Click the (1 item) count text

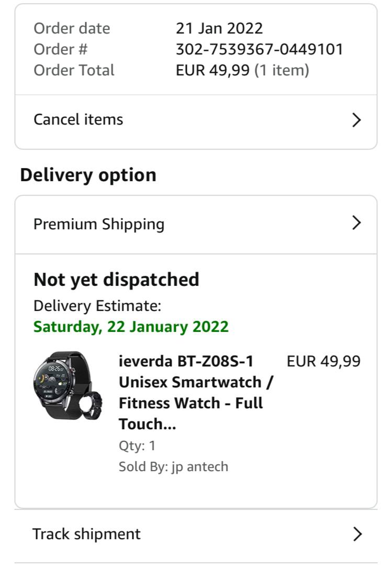click(282, 70)
